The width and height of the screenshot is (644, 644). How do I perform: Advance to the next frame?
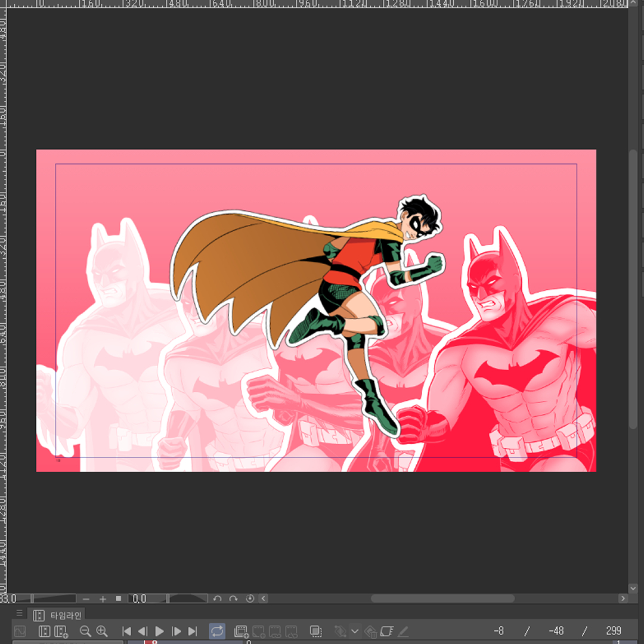(176, 631)
